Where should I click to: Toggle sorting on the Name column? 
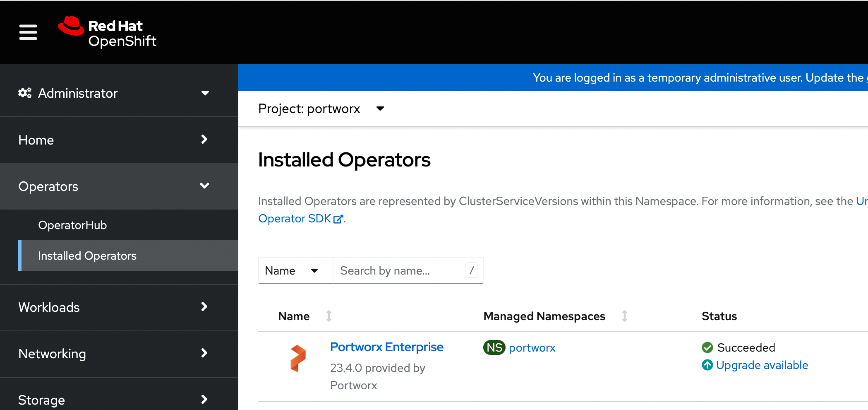[x=329, y=316]
